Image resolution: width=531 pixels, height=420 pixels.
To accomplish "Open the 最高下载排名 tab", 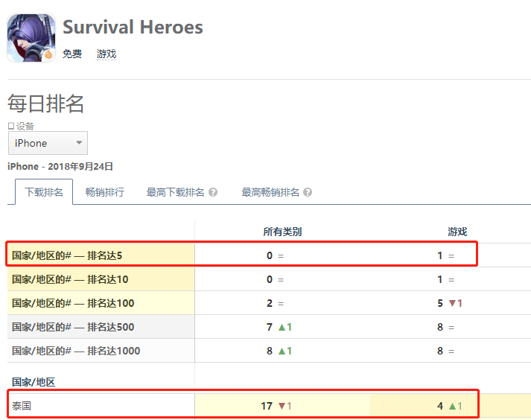I will 176,192.
